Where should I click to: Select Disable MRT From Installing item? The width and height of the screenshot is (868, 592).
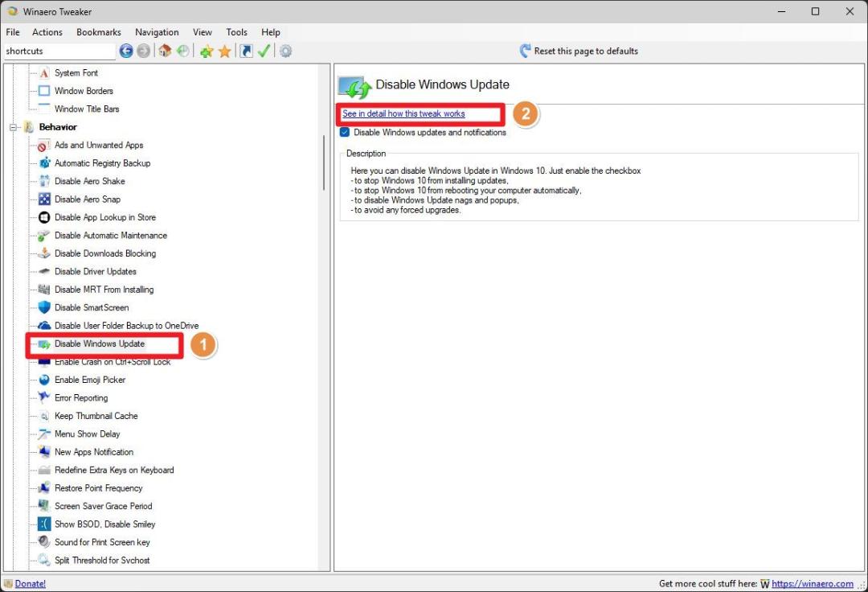(x=104, y=290)
